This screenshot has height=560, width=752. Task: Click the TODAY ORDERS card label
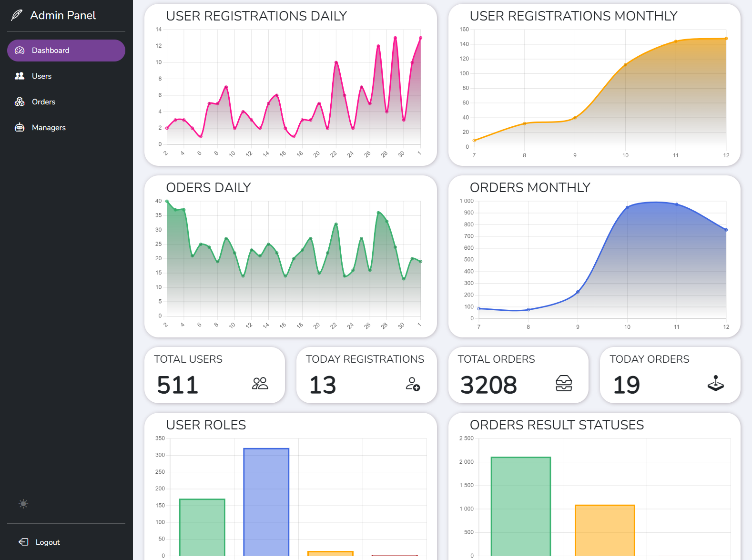pyautogui.click(x=649, y=359)
